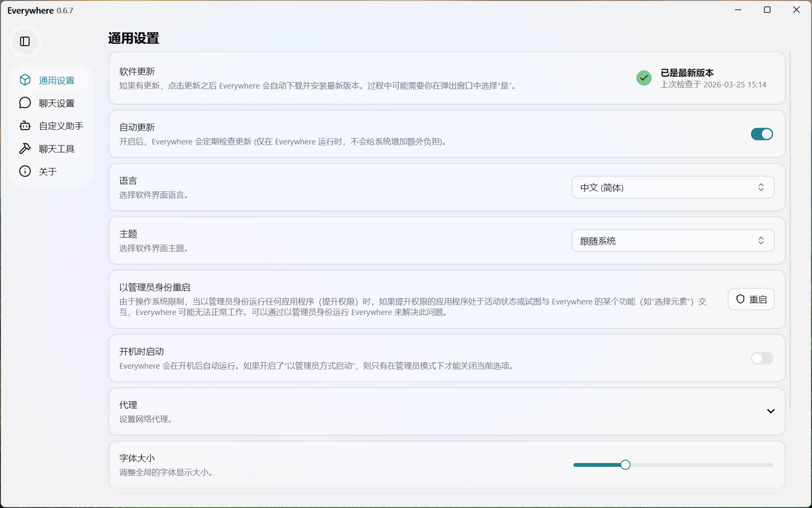This screenshot has width=812, height=508.
Task: Expand the 代理 section chevron
Action: [771, 411]
